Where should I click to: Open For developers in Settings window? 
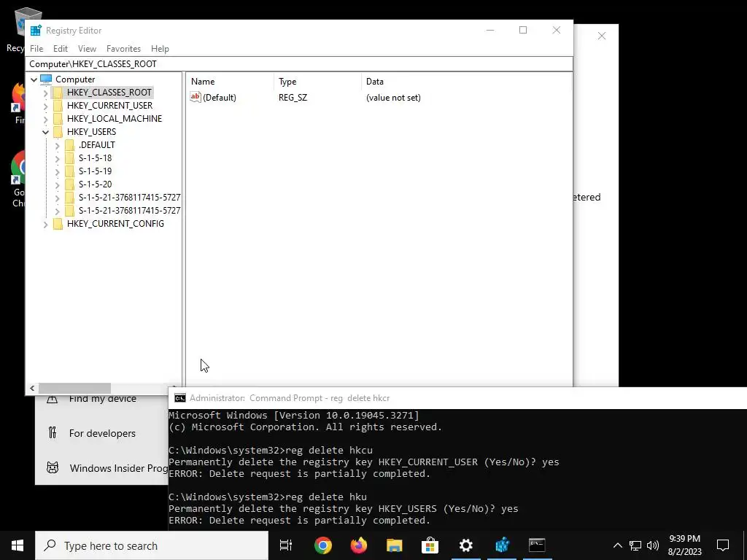[102, 433]
